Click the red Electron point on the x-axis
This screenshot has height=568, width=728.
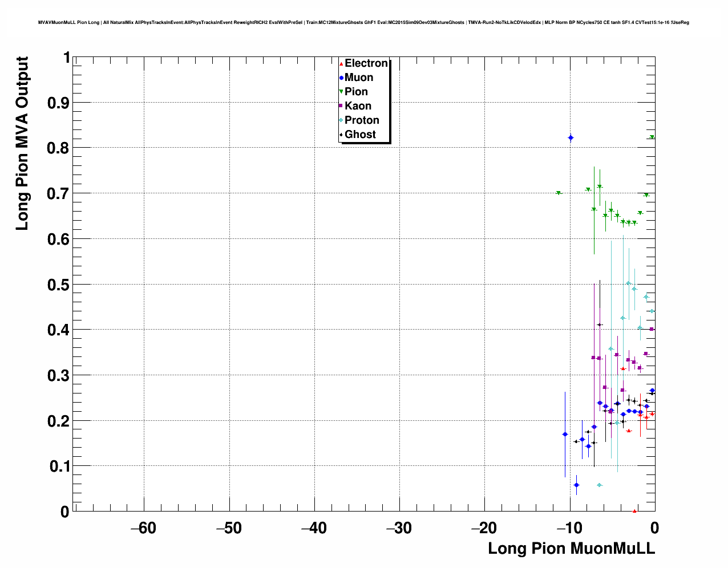(x=634, y=511)
